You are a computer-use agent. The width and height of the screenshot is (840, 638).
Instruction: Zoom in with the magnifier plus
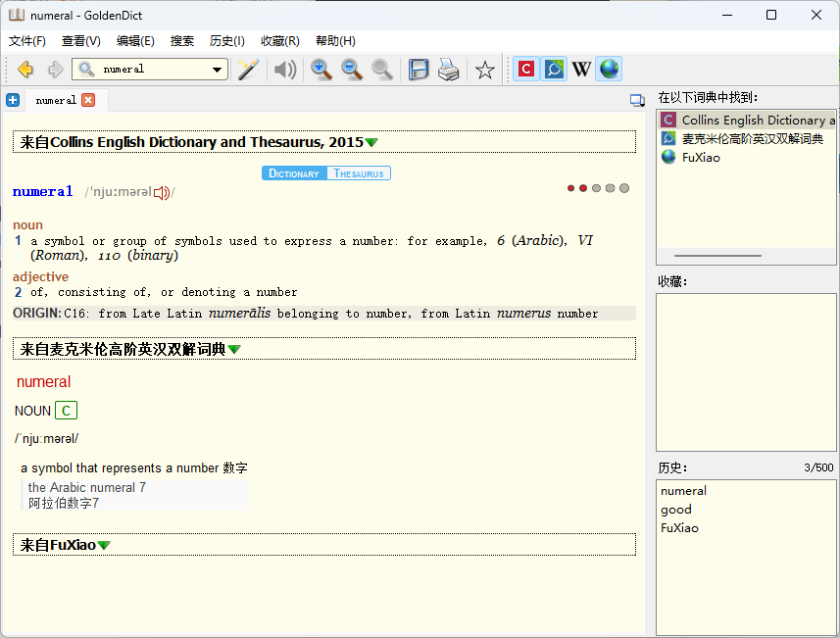coord(321,70)
